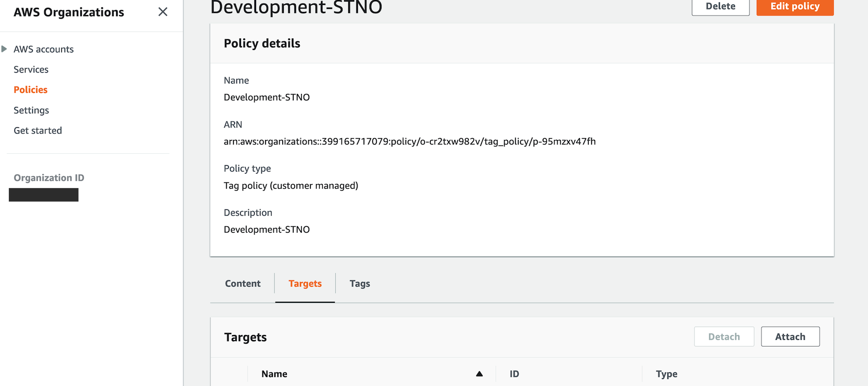The image size is (868, 386).
Task: Click the 'Policy details' heading
Action: 262,44
